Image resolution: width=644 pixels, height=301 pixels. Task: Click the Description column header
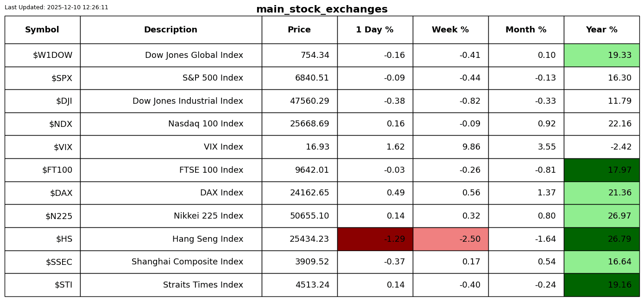click(x=170, y=30)
